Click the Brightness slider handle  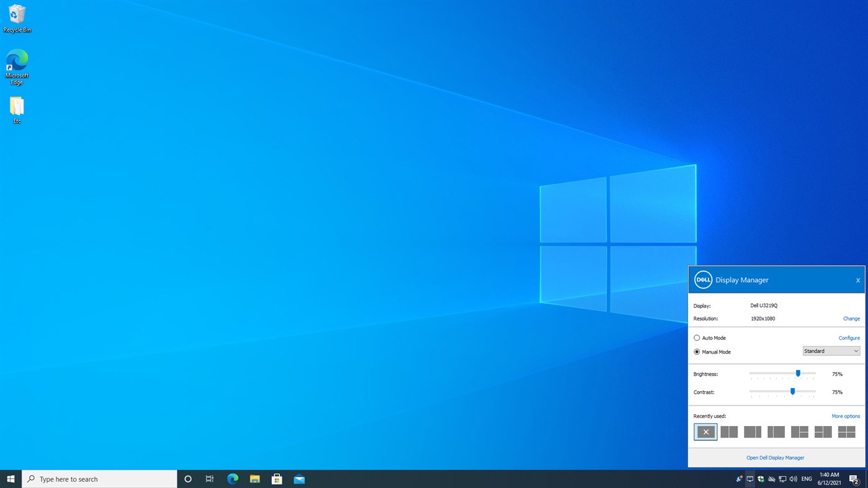click(799, 373)
